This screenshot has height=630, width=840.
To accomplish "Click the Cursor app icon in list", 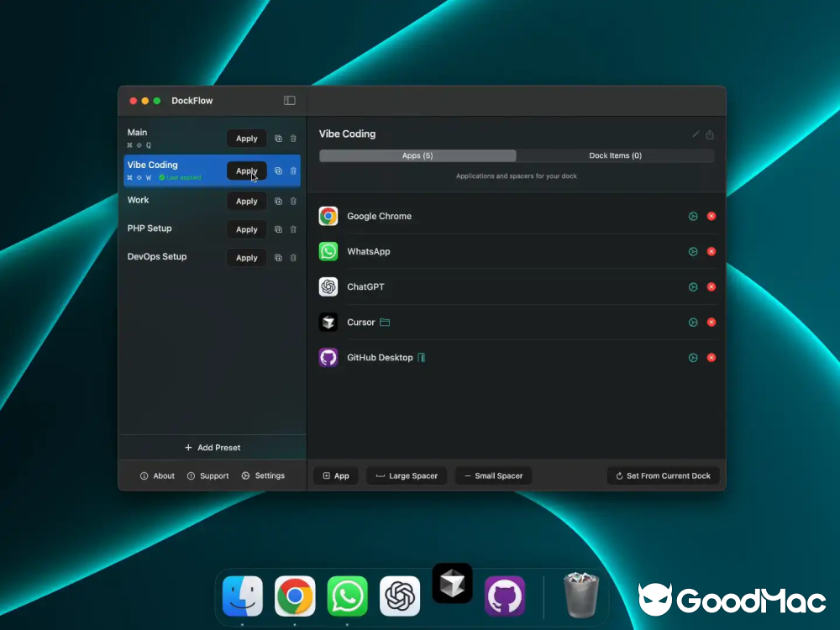I will 328,323.
